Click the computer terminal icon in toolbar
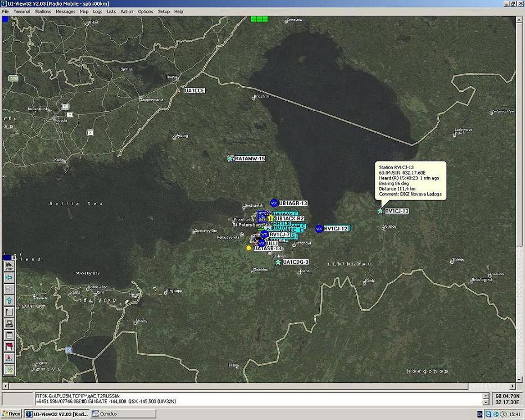 point(9,323)
